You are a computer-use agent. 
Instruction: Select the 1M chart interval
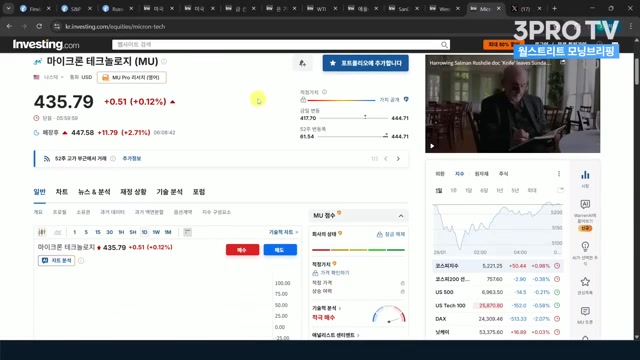(168, 232)
